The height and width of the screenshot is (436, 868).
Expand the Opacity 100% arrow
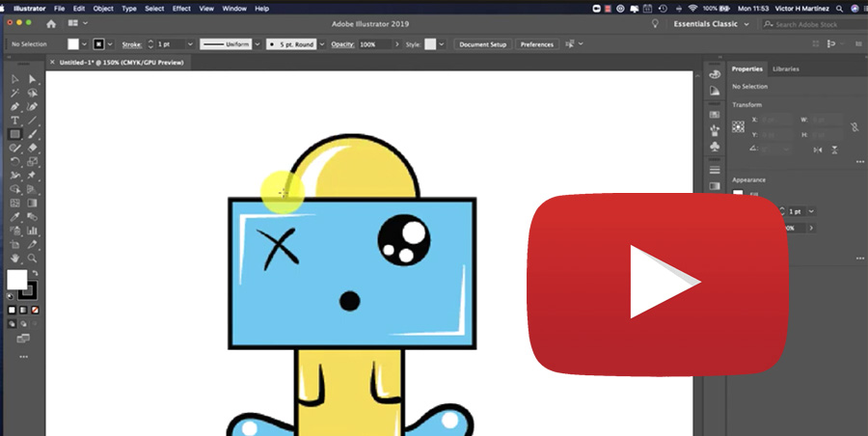tap(397, 44)
